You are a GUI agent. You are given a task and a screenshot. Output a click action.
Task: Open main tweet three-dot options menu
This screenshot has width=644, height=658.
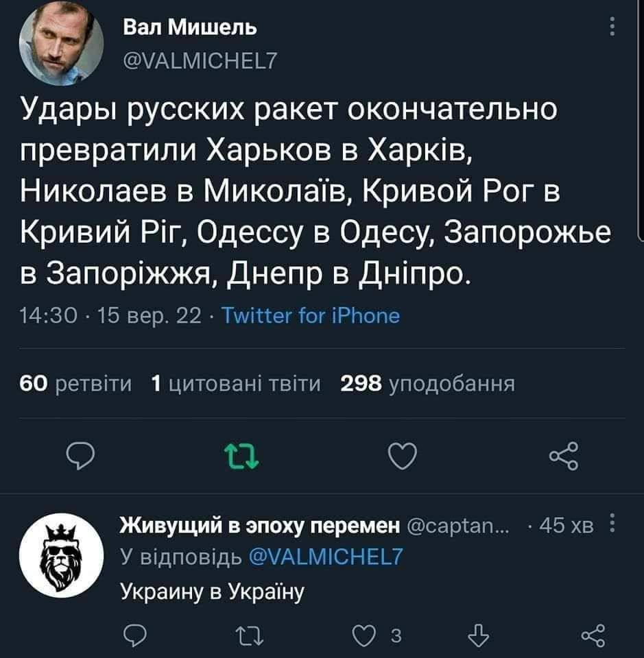pyautogui.click(x=611, y=29)
